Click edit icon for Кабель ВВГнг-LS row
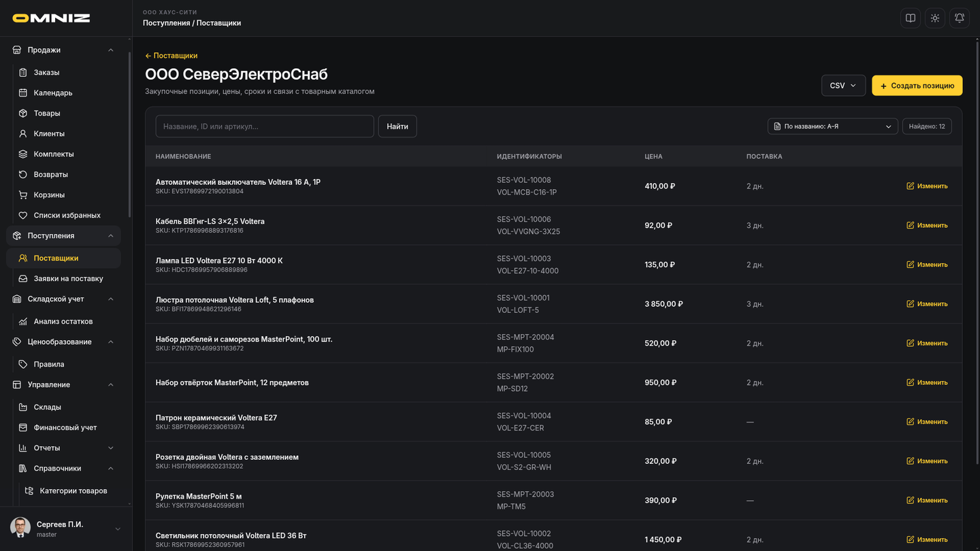The height and width of the screenshot is (551, 980). 911,225
